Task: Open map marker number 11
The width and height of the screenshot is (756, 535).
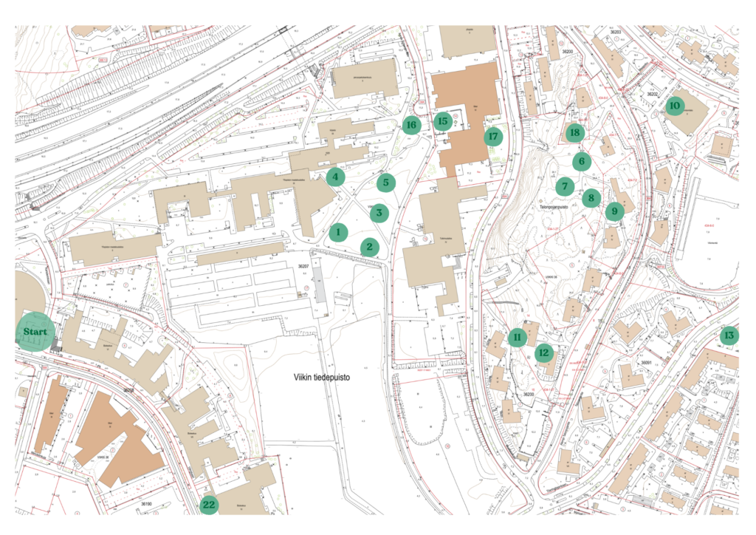Action: 517,338
